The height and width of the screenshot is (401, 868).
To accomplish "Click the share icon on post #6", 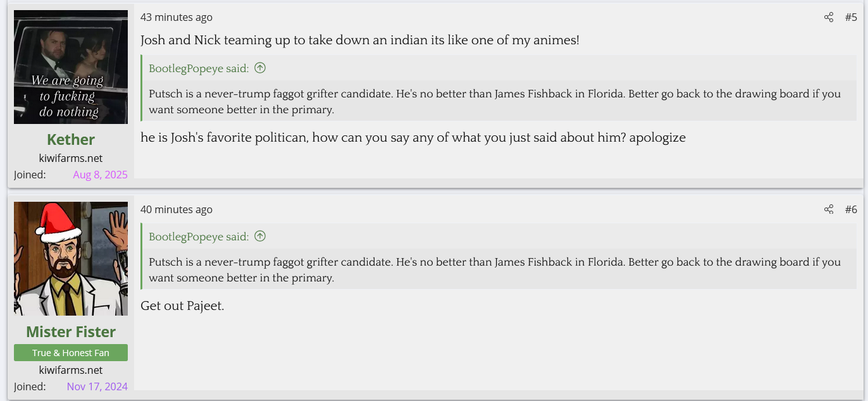I will pyautogui.click(x=829, y=209).
